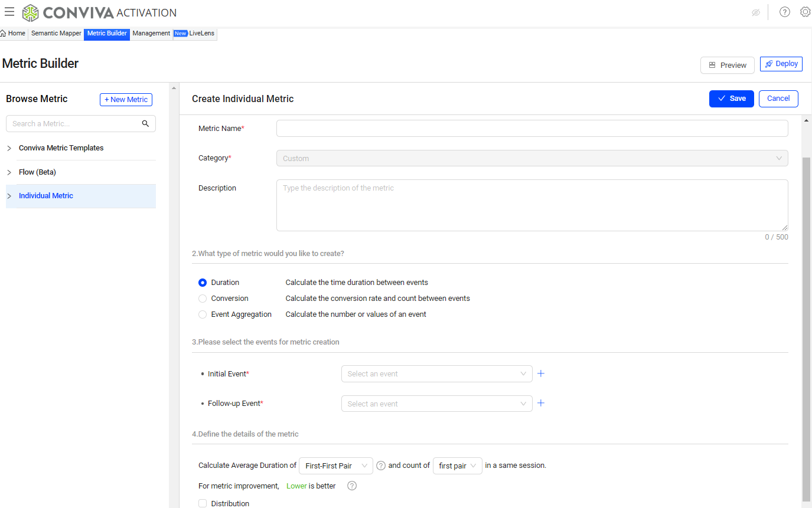Select the Conversion radio button
Screen dimensions: 812x508
pos(203,299)
